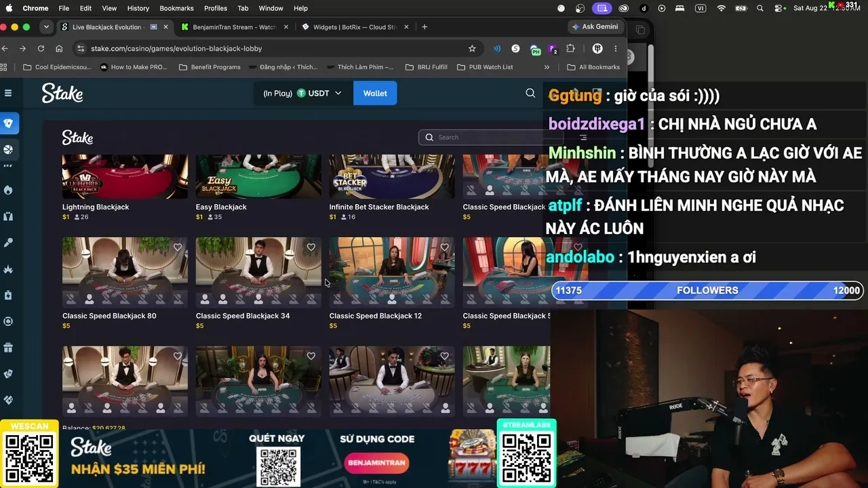Open the Lightning Blackjack table
868x488 pixels.
tap(125, 176)
